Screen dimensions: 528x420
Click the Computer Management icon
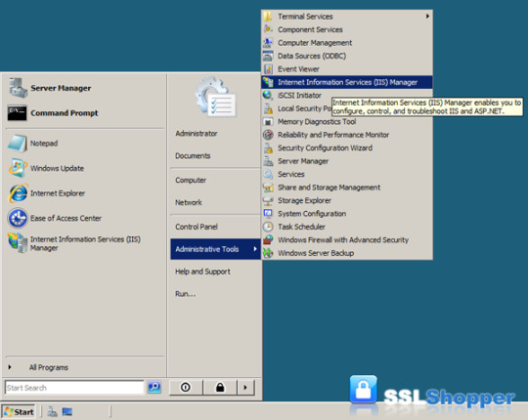pos(268,42)
